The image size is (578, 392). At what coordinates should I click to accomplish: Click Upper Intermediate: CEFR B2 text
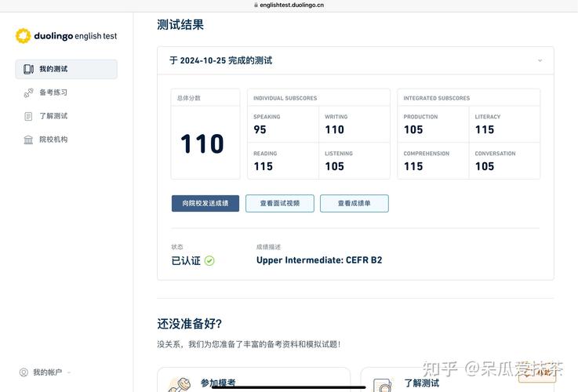(x=319, y=260)
